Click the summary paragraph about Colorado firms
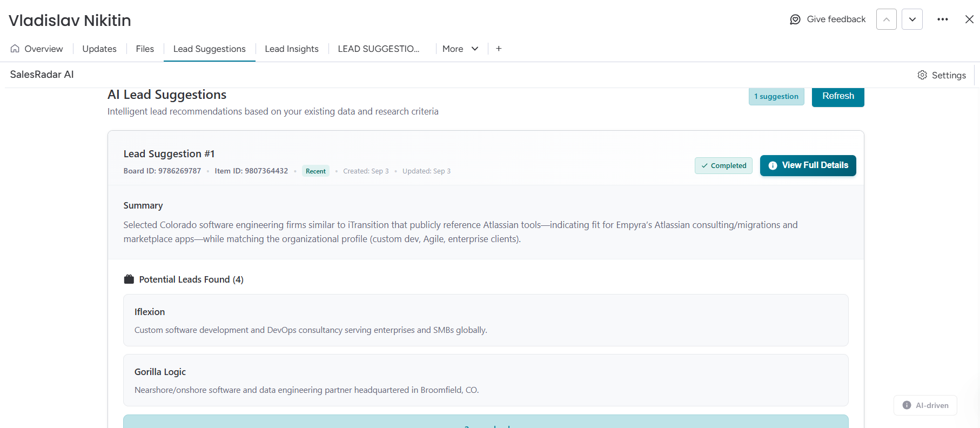The image size is (980, 428). tap(460, 232)
